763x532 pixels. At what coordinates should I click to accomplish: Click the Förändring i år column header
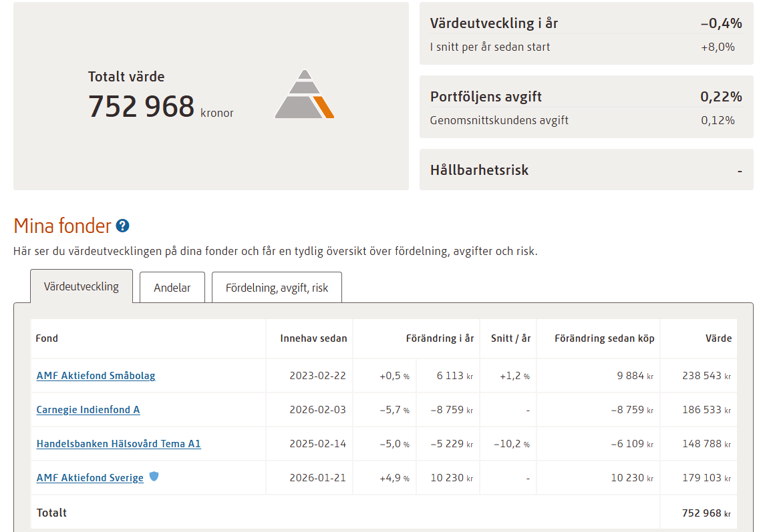pos(440,338)
